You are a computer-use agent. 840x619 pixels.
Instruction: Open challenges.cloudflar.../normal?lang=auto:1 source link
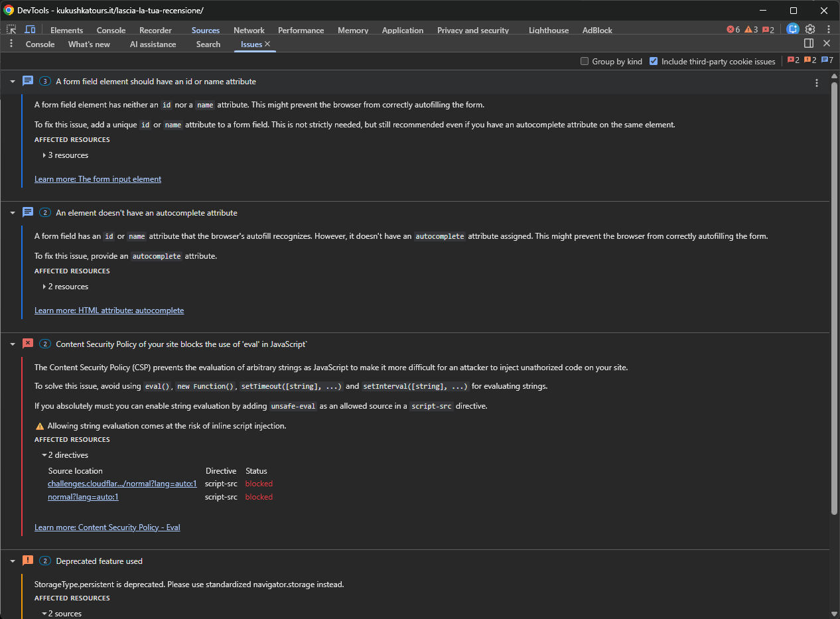(x=122, y=484)
